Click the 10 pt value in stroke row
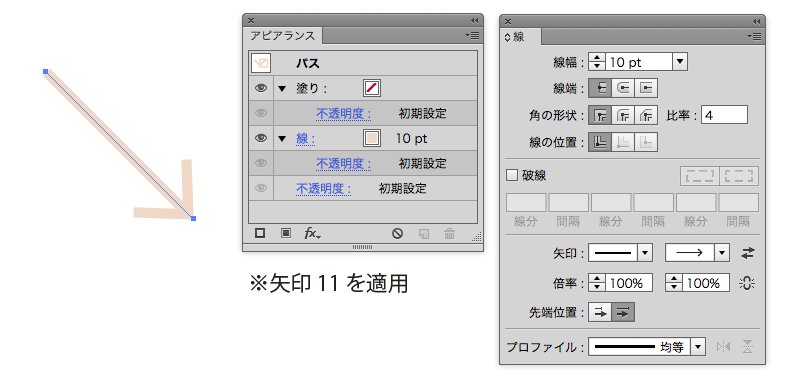This screenshot has height=386, width=801. (x=411, y=138)
